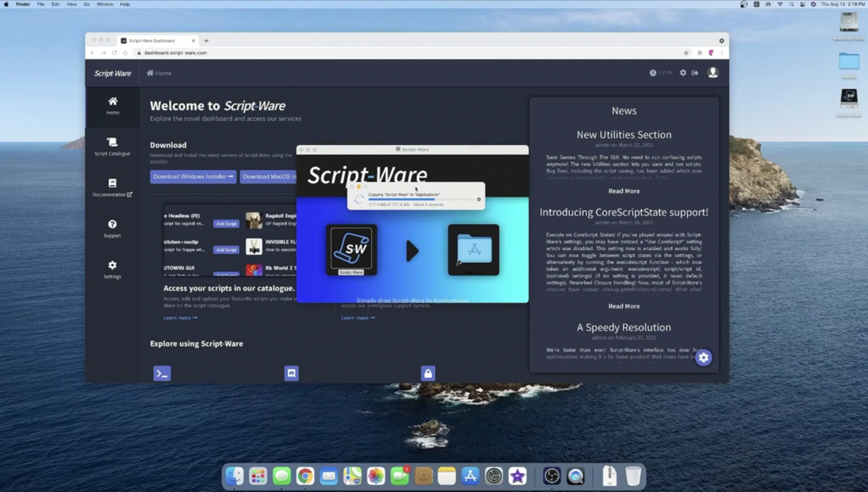Open Spotlight search in the menu bar

click(x=791, y=4)
